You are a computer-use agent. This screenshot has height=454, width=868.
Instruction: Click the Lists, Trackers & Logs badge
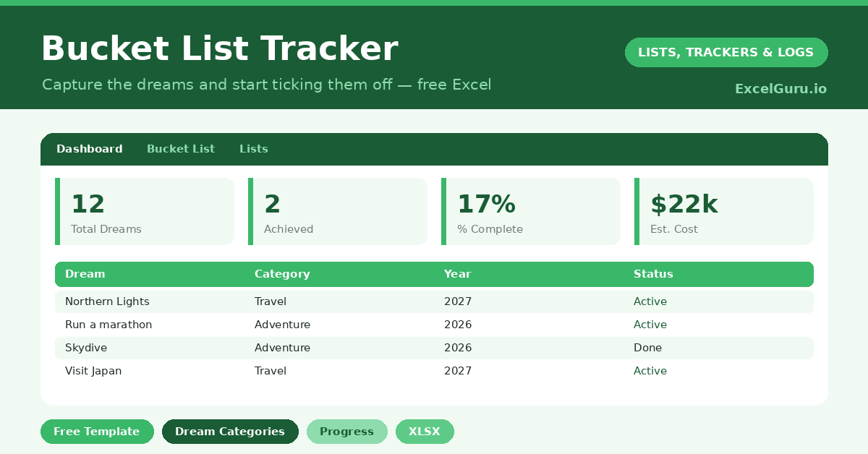[x=726, y=52]
